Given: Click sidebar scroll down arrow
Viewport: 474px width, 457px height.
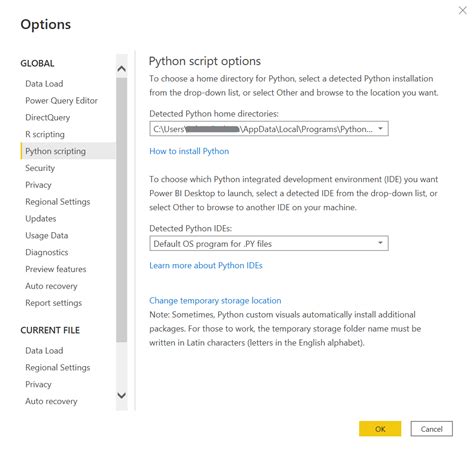Looking at the screenshot, I should point(122,396).
